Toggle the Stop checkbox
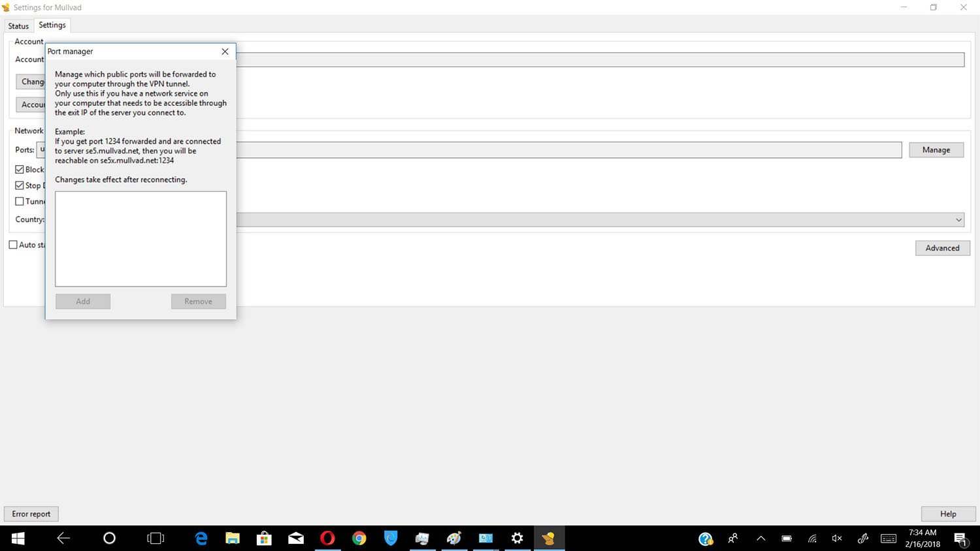This screenshot has height=551, width=980. click(20, 185)
